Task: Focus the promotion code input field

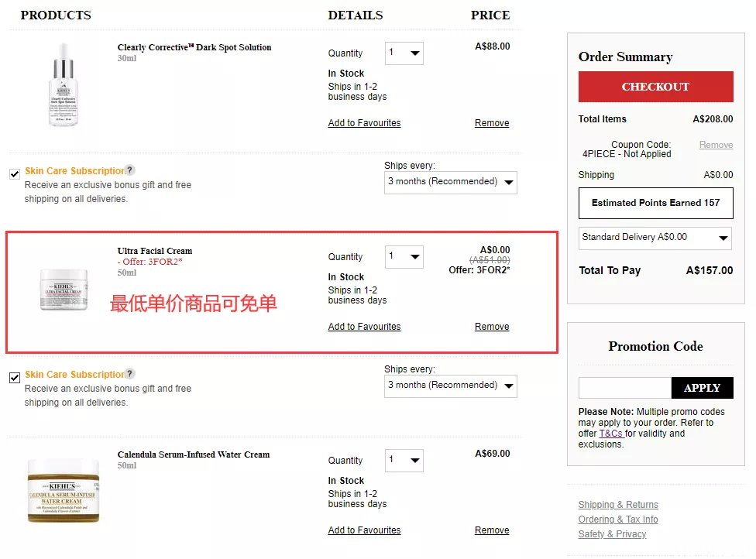Action: [x=625, y=388]
